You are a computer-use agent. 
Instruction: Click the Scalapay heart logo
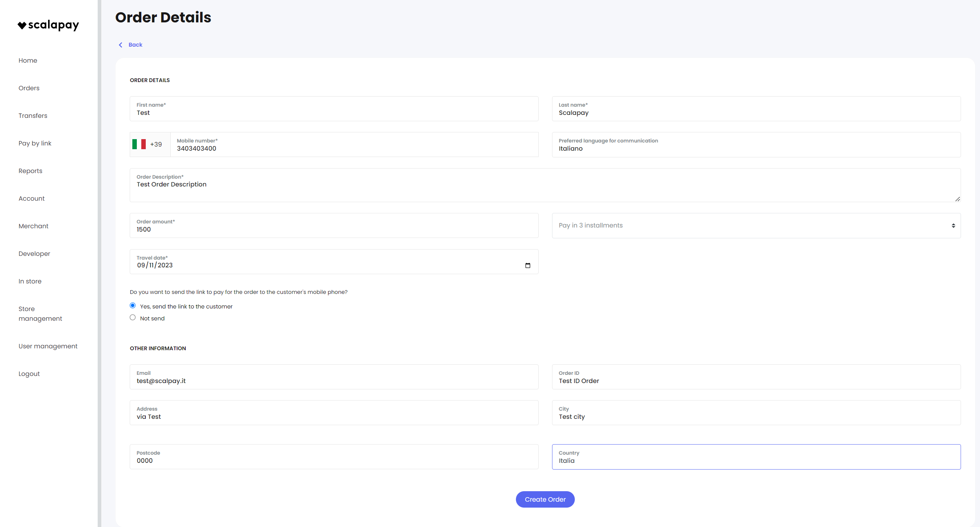pyautogui.click(x=22, y=25)
